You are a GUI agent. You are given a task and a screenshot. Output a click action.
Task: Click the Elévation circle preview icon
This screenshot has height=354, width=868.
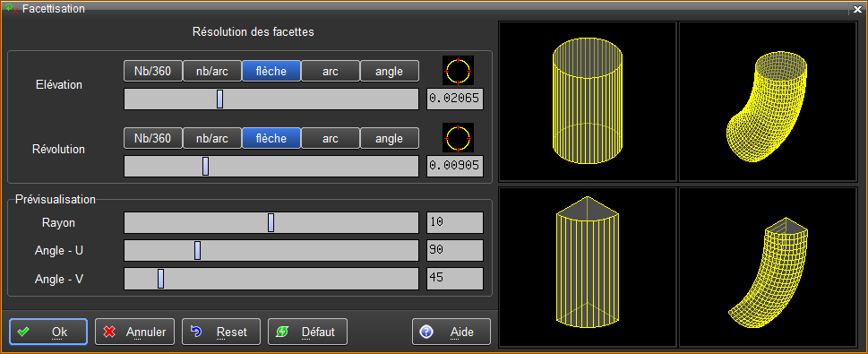459,71
